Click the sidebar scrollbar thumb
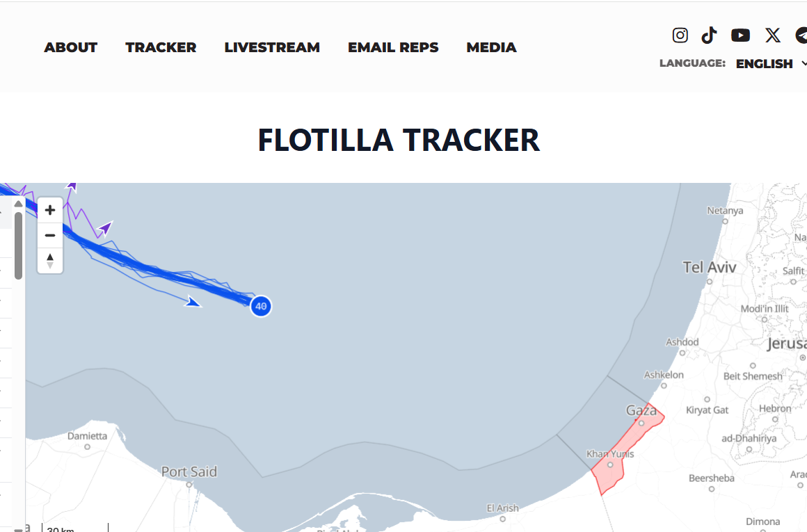 point(18,243)
